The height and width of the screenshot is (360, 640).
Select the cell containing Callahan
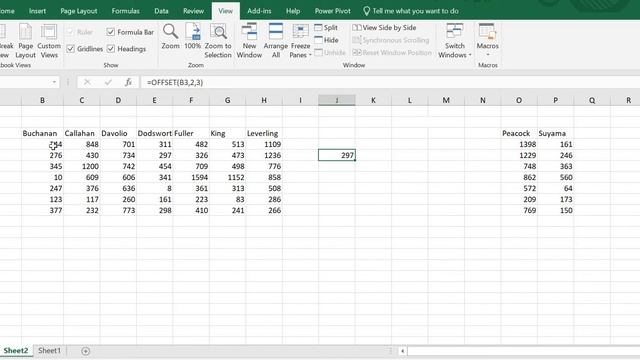pyautogui.click(x=82, y=133)
